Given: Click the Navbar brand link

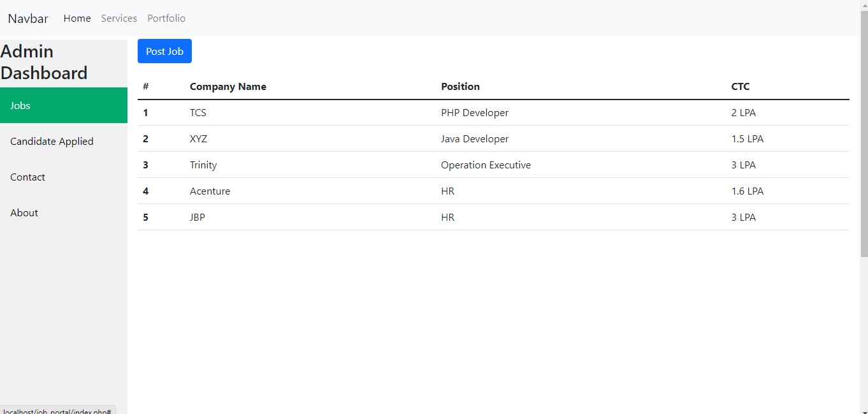Looking at the screenshot, I should [28, 18].
